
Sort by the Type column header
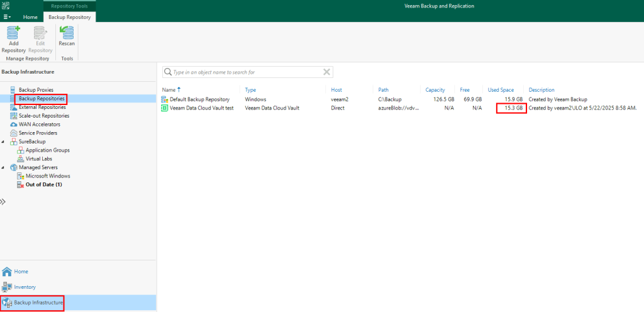click(x=250, y=89)
